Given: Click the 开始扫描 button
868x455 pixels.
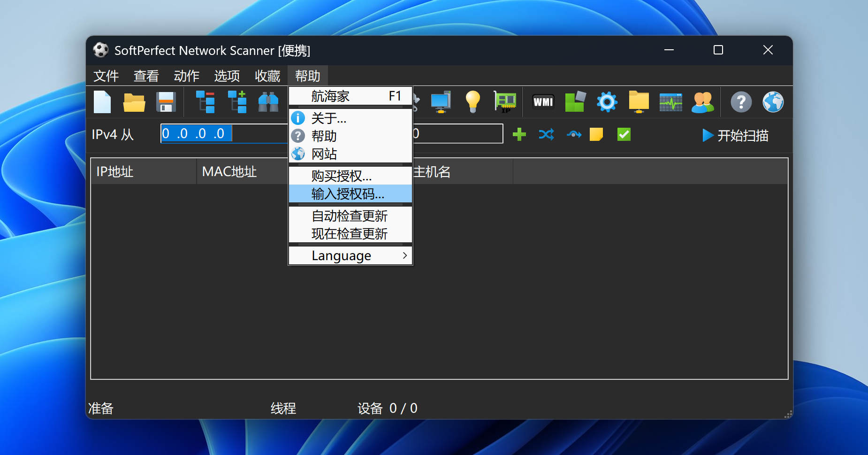Looking at the screenshot, I should 735,136.
